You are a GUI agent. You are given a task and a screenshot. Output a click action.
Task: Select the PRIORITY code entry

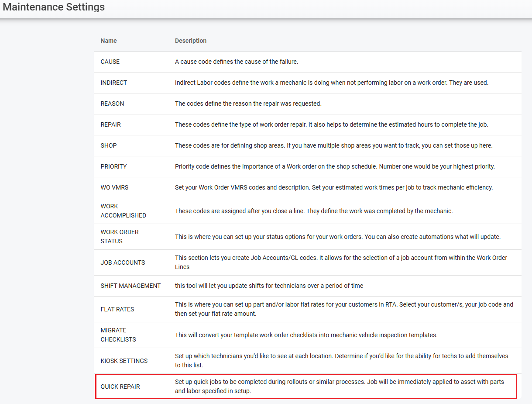pyautogui.click(x=113, y=166)
